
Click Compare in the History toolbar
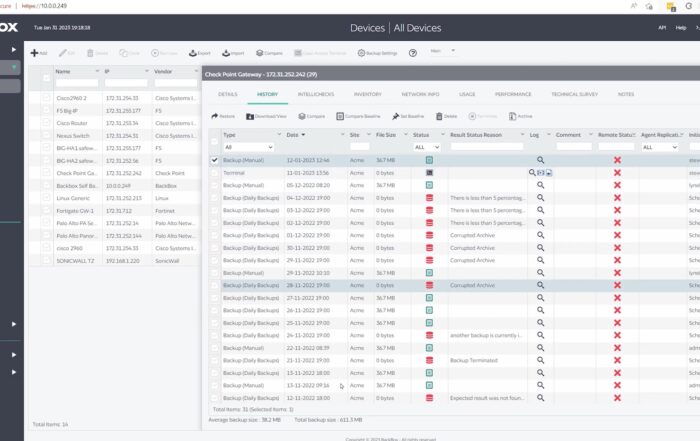(312, 116)
